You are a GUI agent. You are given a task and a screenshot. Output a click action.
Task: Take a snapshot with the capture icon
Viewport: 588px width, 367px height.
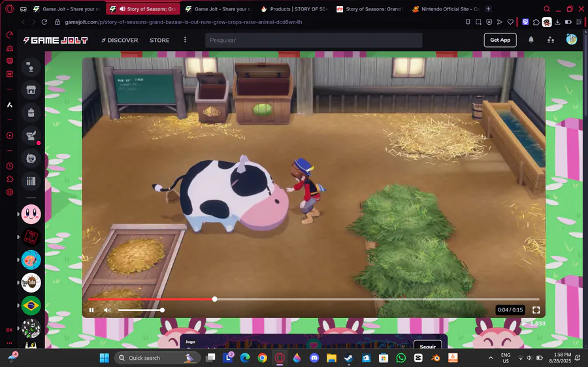click(x=478, y=22)
